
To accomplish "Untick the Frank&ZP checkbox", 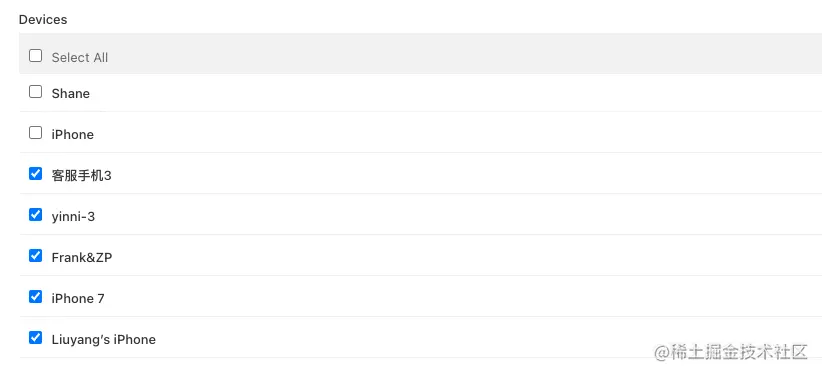I will [36, 255].
